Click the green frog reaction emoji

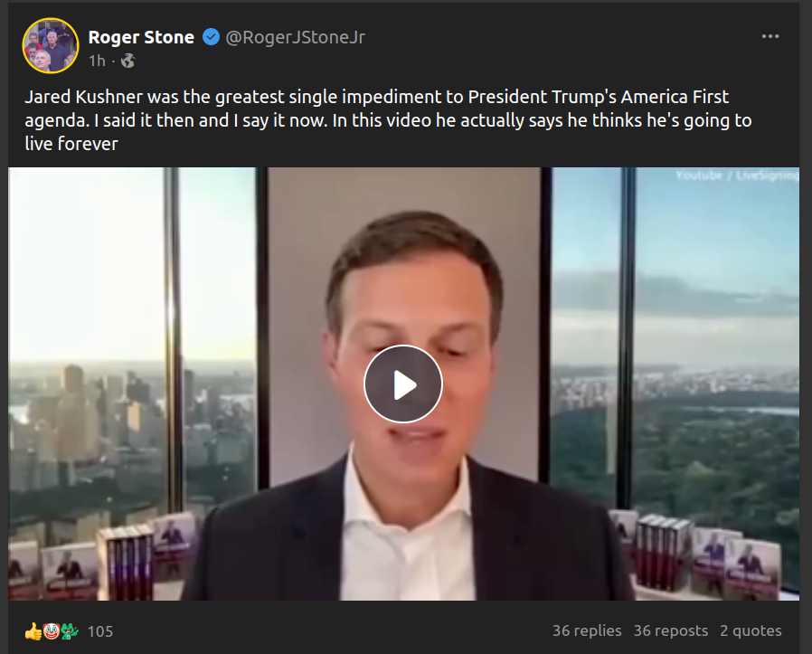[70, 630]
